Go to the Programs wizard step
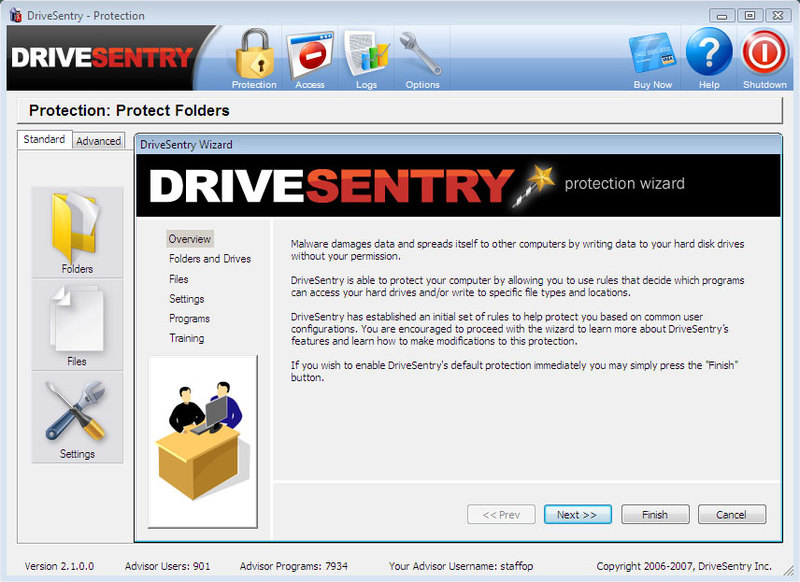Screen dimensions: 800x582 [x=189, y=318]
